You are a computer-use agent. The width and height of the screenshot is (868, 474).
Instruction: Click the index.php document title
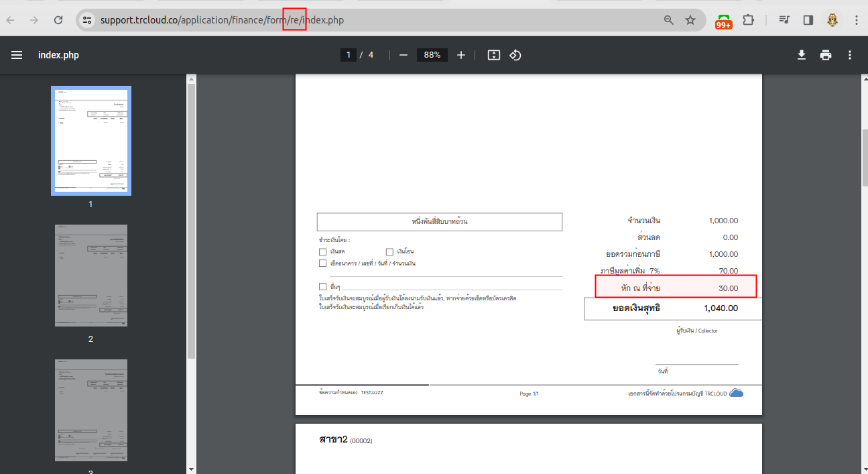click(x=58, y=55)
